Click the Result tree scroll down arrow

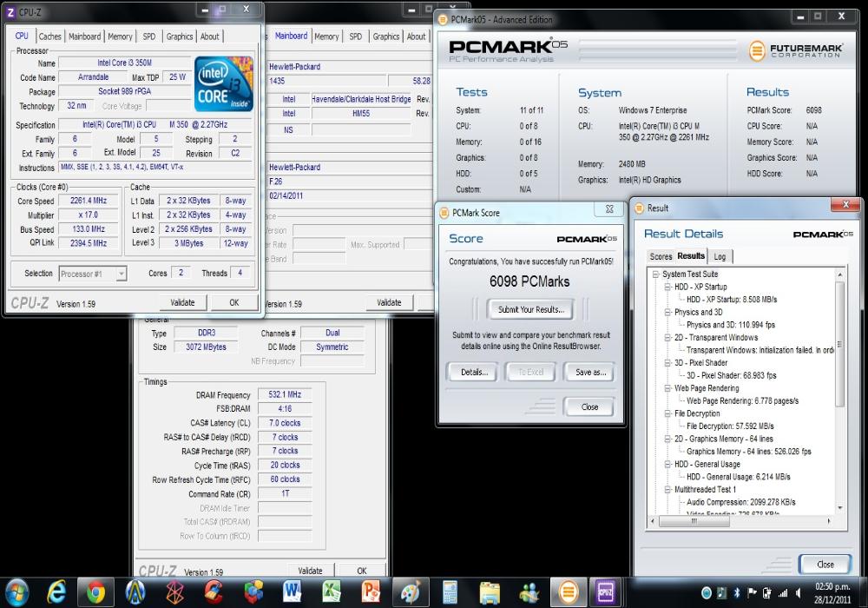(x=839, y=508)
